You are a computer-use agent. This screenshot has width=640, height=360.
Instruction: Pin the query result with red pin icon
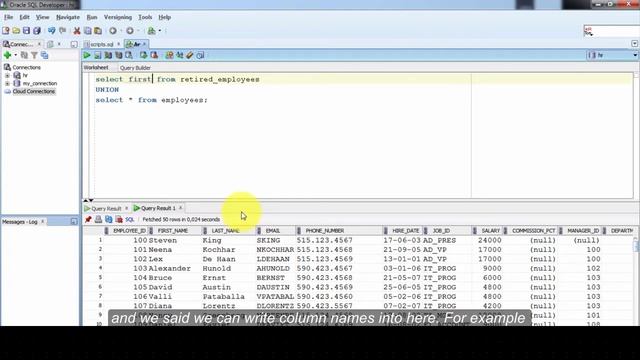pos(88,219)
